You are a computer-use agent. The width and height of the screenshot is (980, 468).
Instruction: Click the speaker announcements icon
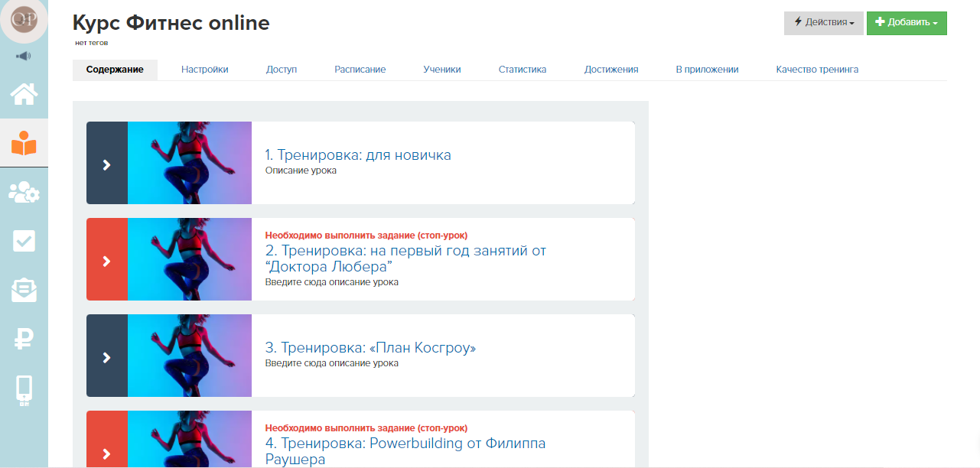point(24,55)
